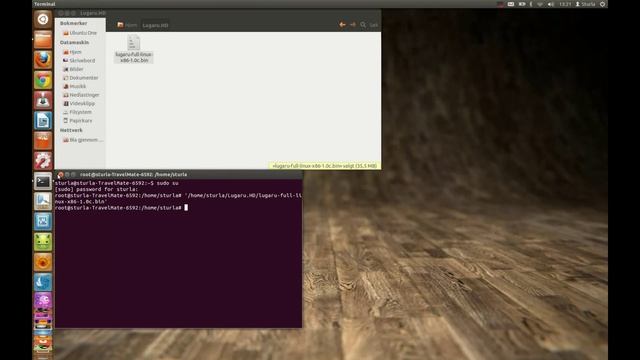Open the Ubuntu Dash home launcher

point(43,19)
